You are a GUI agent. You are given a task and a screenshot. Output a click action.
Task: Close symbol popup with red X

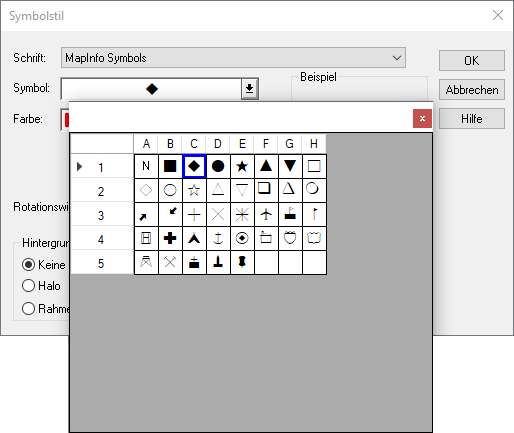coord(422,118)
